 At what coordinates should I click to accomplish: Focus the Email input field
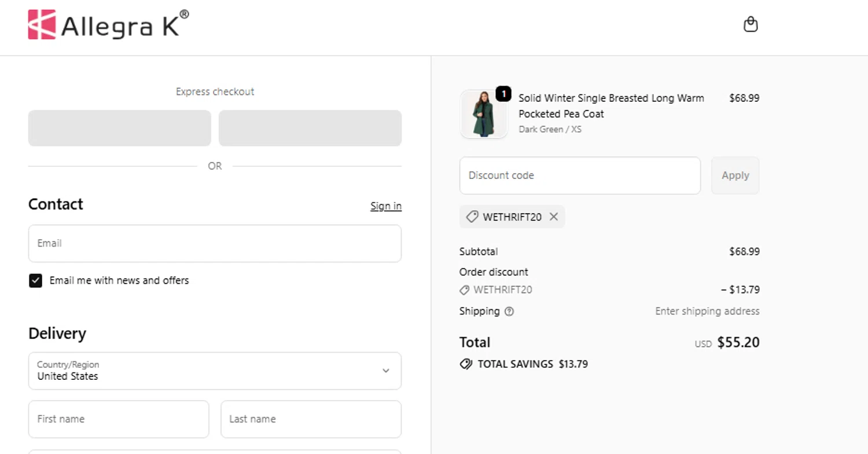(215, 243)
